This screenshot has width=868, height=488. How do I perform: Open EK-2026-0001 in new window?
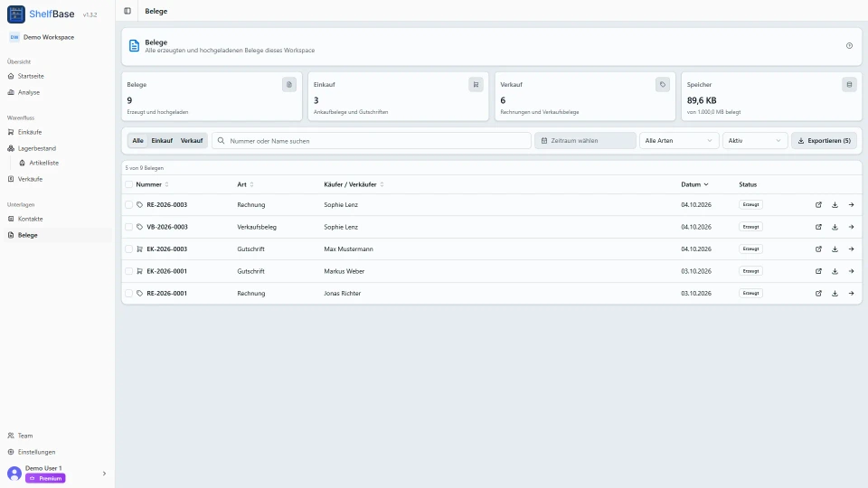818,271
